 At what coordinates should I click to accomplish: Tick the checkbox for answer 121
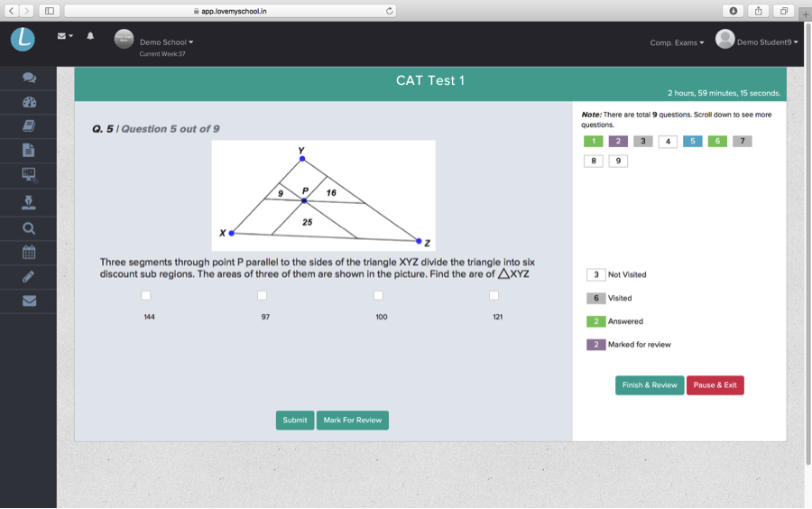pyautogui.click(x=494, y=295)
